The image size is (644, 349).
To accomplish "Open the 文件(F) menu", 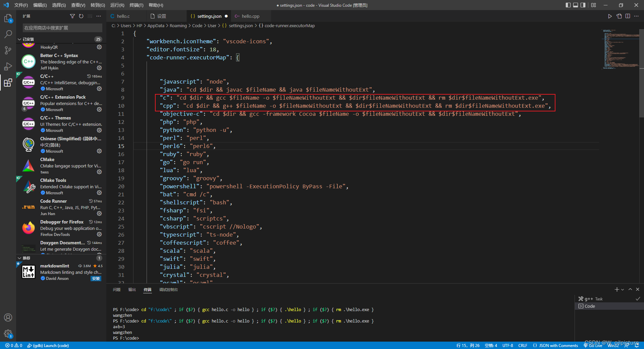I will pos(21,5).
